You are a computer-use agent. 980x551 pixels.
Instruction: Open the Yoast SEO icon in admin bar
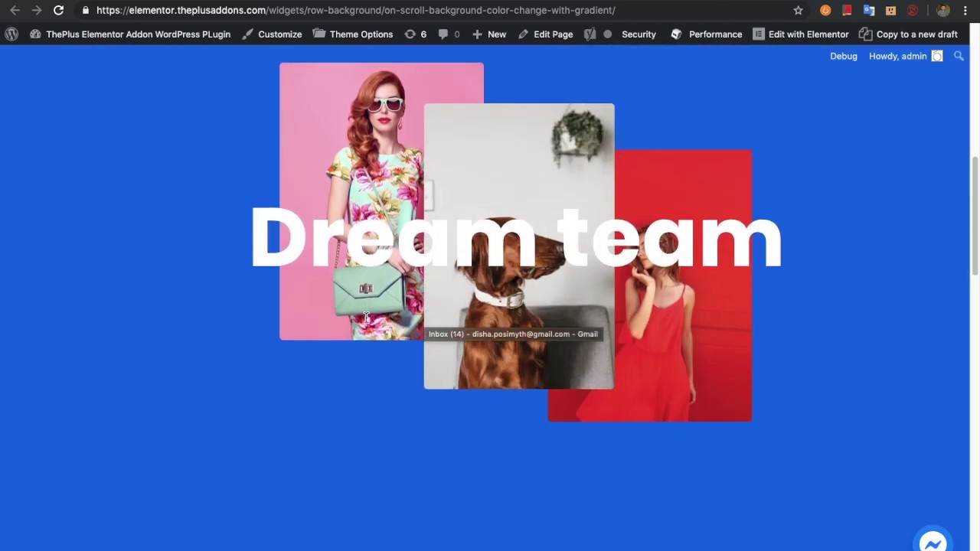click(590, 34)
